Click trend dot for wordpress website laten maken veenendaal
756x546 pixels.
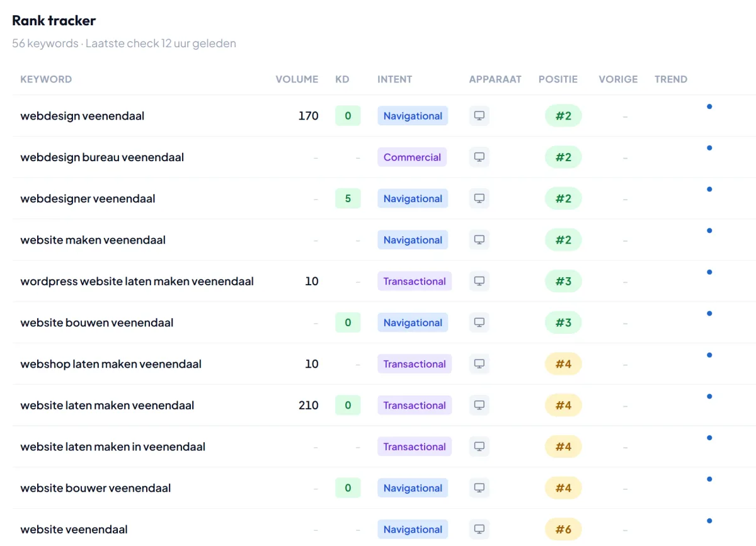(709, 272)
